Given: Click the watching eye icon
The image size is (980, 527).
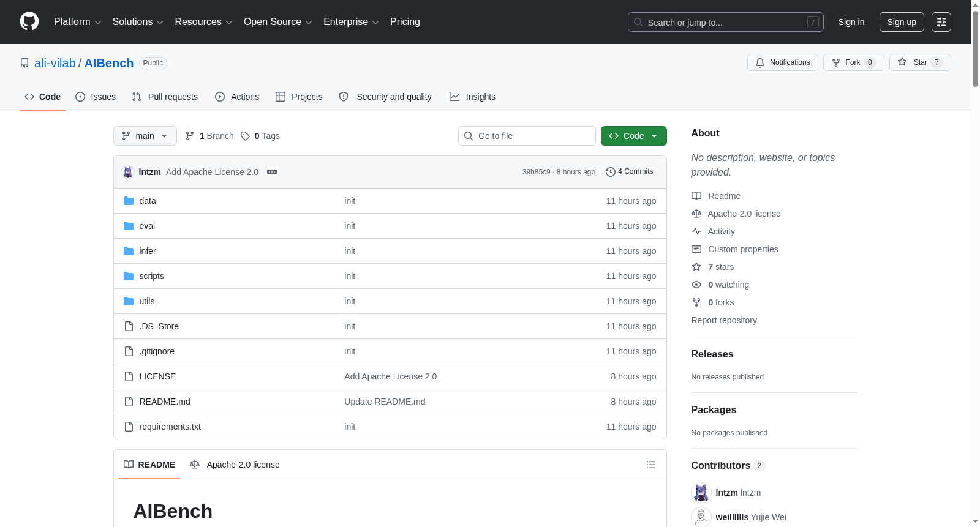Looking at the screenshot, I should coord(696,285).
